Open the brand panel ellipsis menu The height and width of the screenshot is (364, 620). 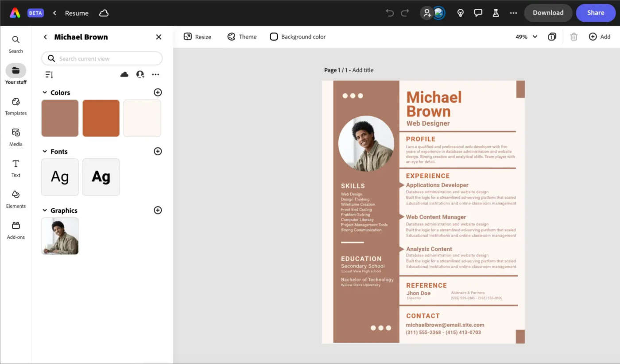point(155,74)
